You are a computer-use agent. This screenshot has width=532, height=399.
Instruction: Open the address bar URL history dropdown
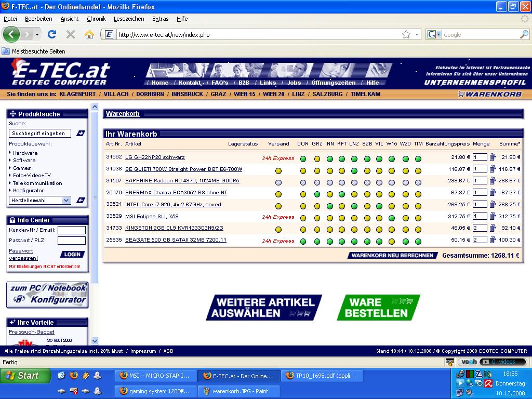point(417,34)
